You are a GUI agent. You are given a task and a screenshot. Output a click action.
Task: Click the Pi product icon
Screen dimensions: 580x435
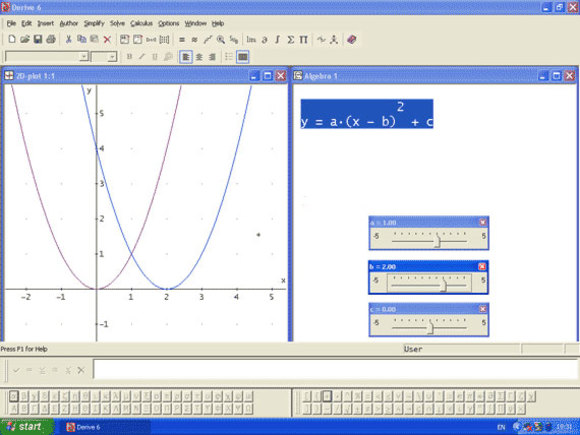pyautogui.click(x=303, y=39)
